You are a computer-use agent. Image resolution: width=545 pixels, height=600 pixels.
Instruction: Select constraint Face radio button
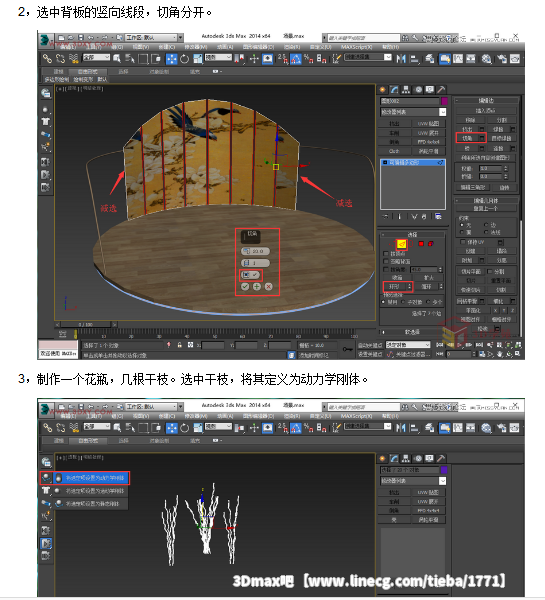[x=462, y=232]
